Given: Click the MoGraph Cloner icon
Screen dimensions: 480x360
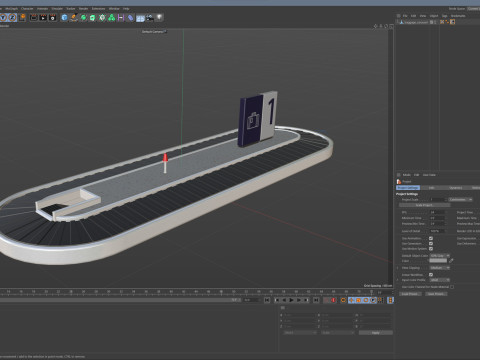Looking at the screenshot, I should click(102, 18).
